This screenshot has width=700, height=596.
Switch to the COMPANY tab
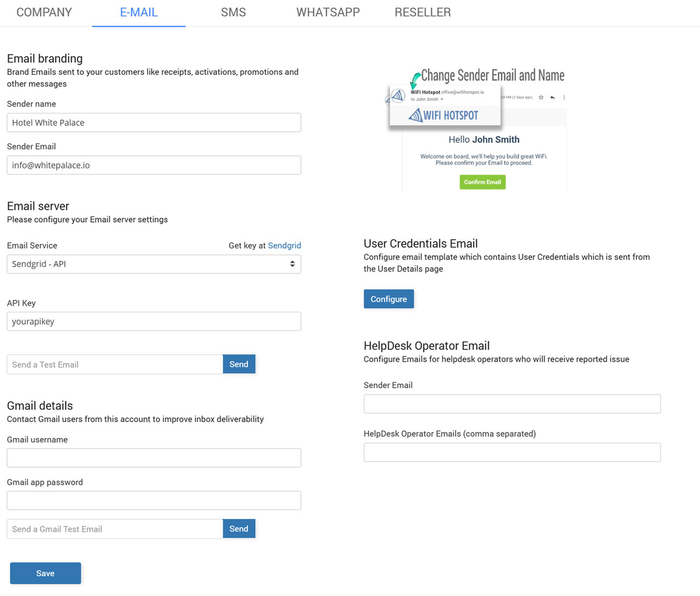[x=44, y=12]
